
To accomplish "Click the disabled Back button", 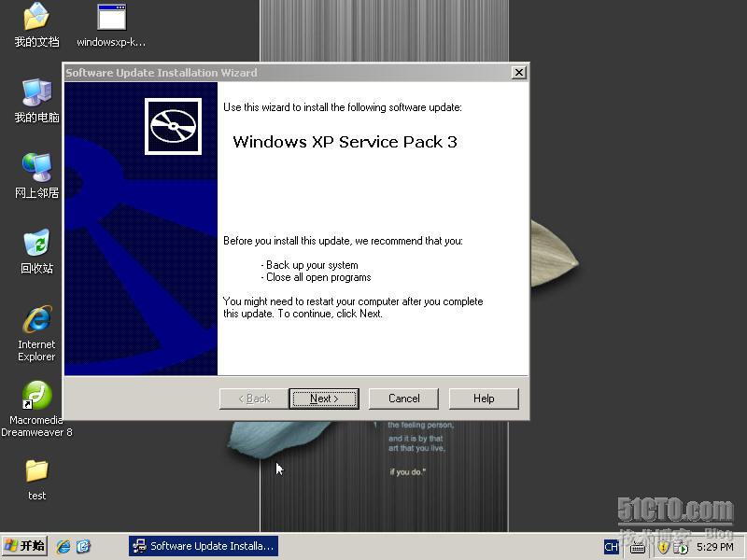I will (x=254, y=399).
